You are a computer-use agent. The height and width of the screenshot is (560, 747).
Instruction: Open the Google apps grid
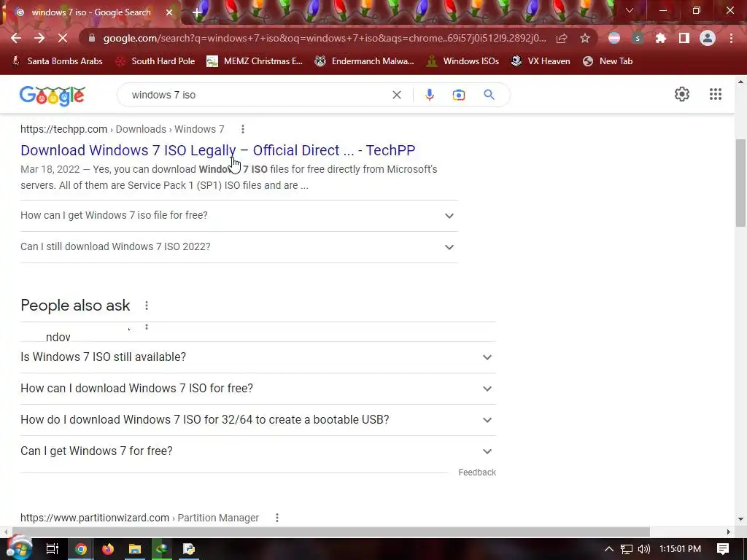coord(715,94)
